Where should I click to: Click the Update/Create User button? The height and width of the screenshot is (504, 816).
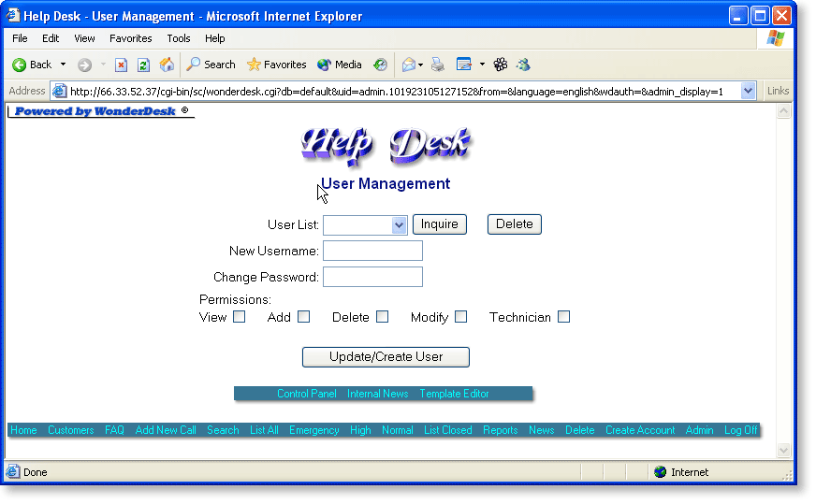[386, 357]
